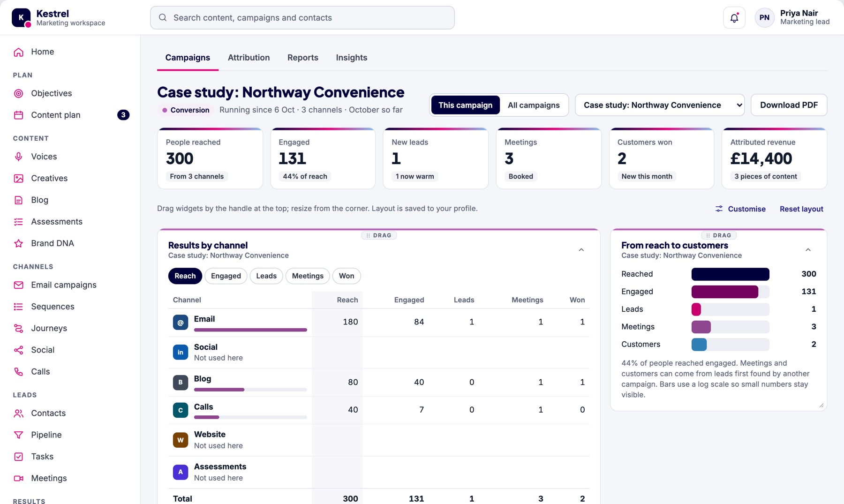Image resolution: width=844 pixels, height=504 pixels.
Task: Click the Customise link
Action: (740, 209)
